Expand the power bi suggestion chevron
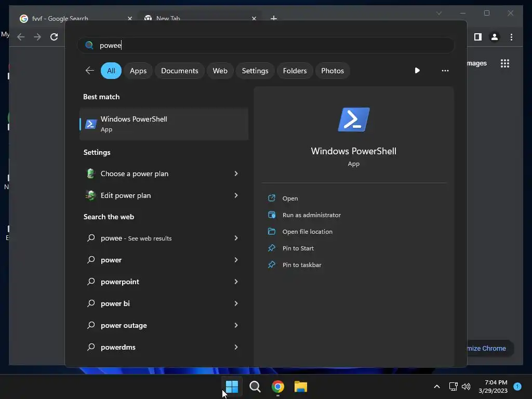The width and height of the screenshot is (532, 399). click(236, 303)
